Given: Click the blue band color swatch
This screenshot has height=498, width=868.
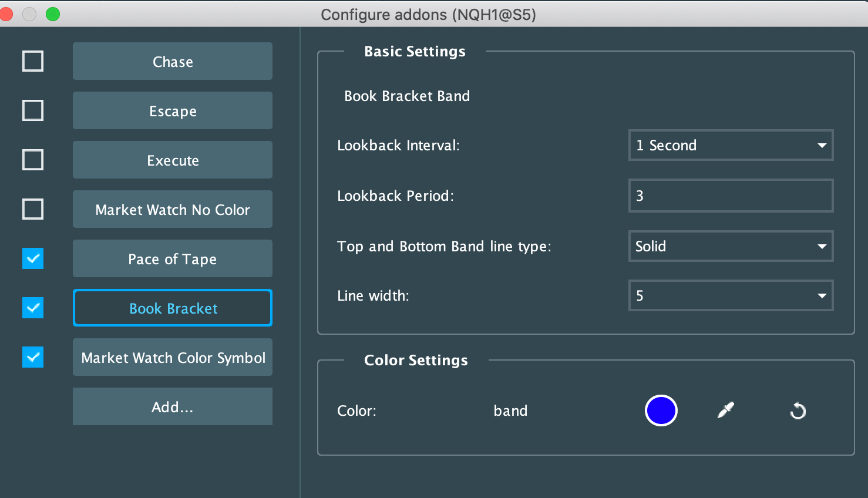Looking at the screenshot, I should (661, 410).
